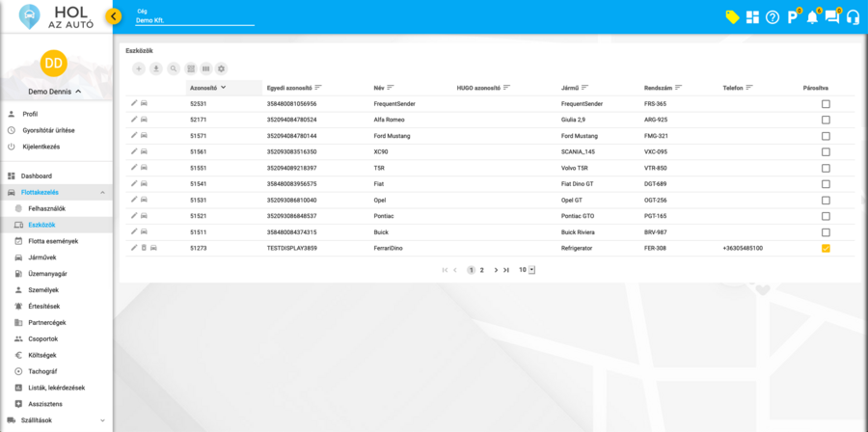Click the yellow tag icon in header
This screenshot has width=868, height=432.
click(x=732, y=17)
